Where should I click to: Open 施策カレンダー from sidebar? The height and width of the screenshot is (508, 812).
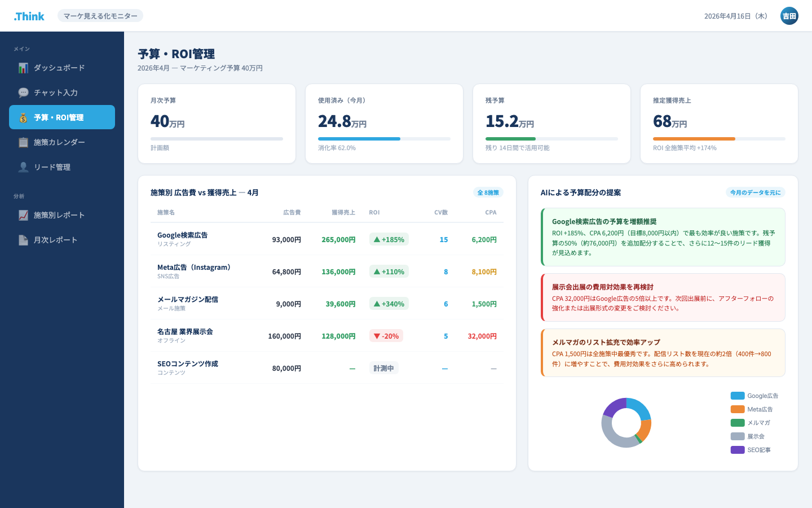[62, 142]
